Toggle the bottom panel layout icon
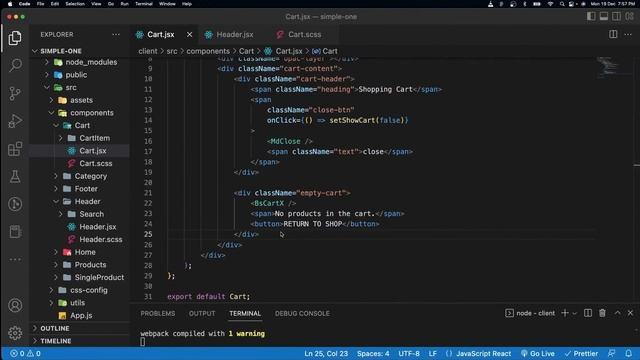Screen dimensions: 640x360 coord(604,16)
